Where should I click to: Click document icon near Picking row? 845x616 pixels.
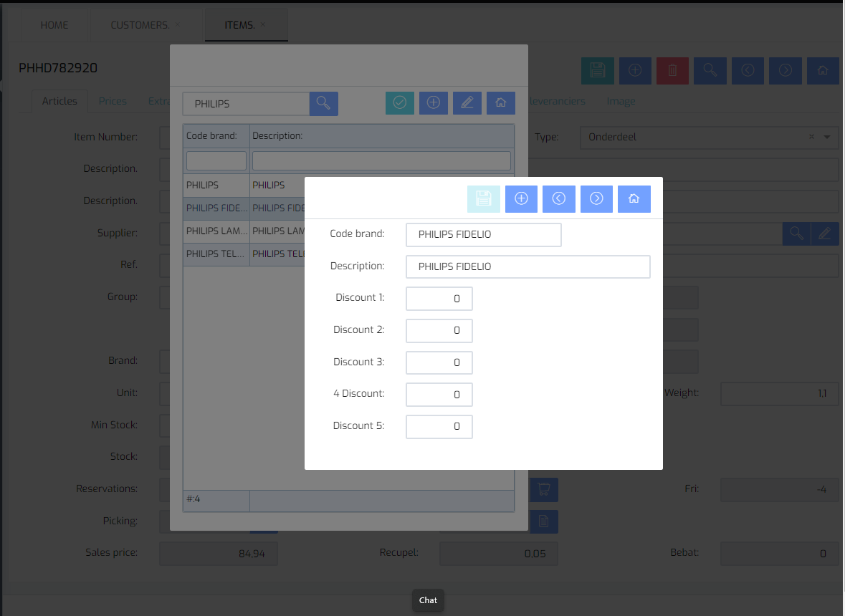(544, 521)
